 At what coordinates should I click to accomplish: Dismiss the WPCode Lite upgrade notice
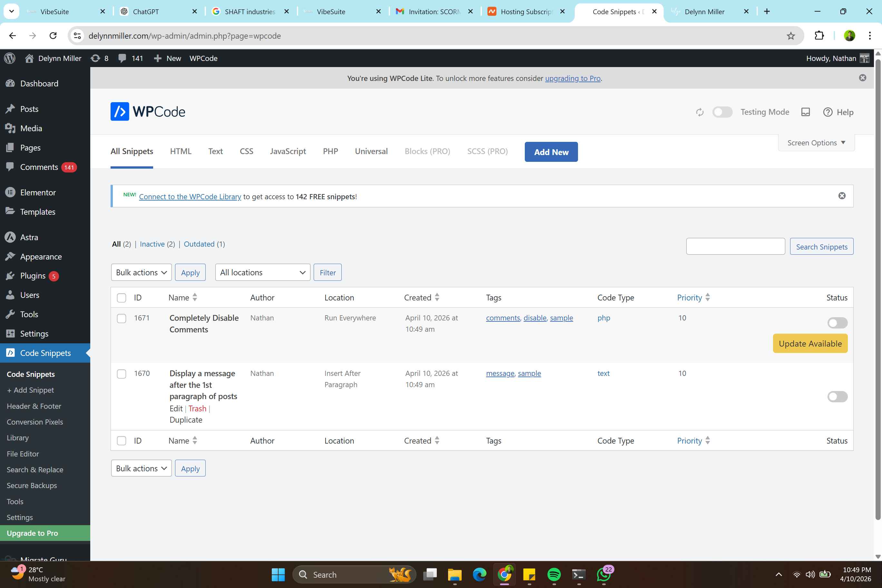click(863, 78)
